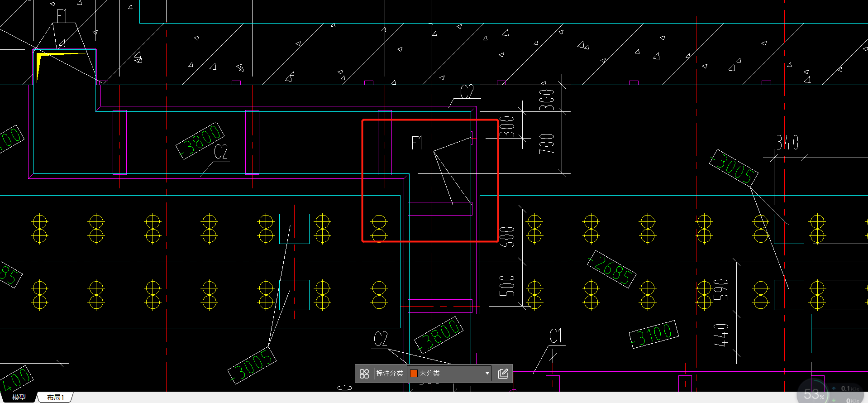
Task: Select the 340 dimension text
Action: click(787, 143)
